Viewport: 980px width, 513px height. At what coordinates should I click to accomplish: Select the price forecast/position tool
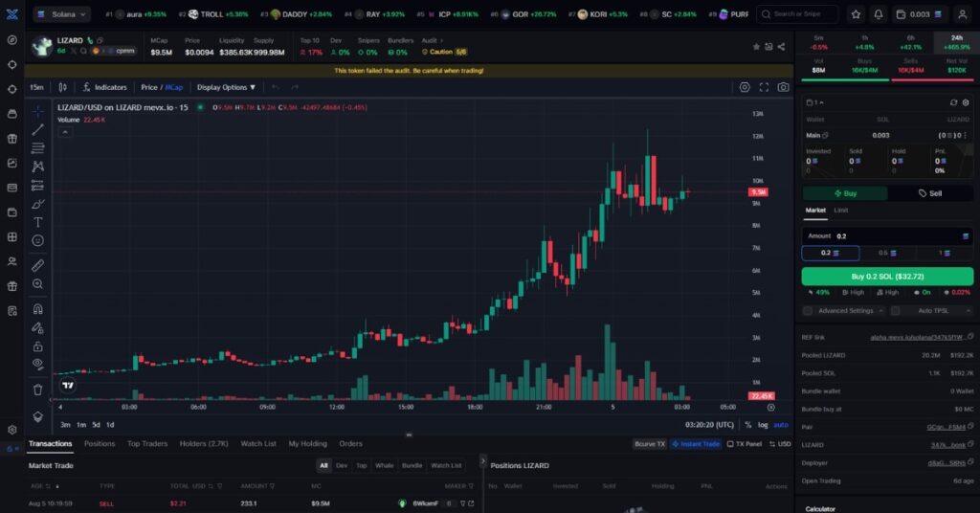pos(38,186)
